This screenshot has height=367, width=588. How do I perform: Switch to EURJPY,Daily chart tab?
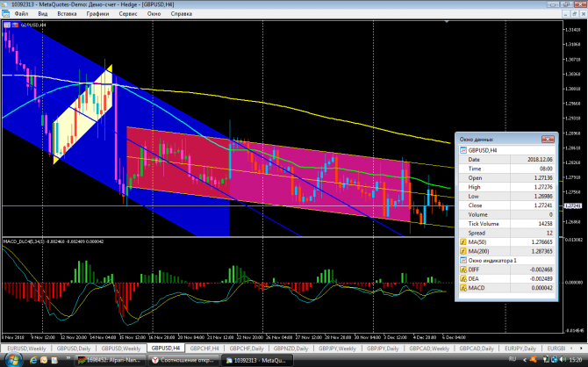(520, 349)
